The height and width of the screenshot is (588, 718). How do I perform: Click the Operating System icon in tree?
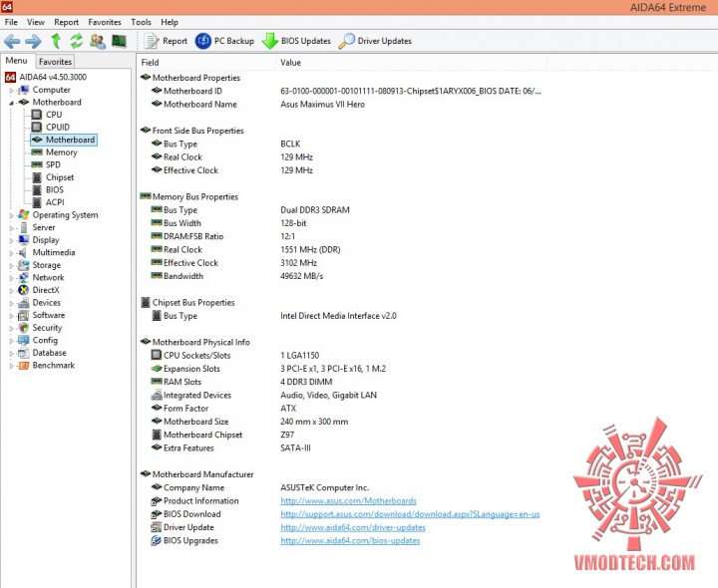click(23, 214)
